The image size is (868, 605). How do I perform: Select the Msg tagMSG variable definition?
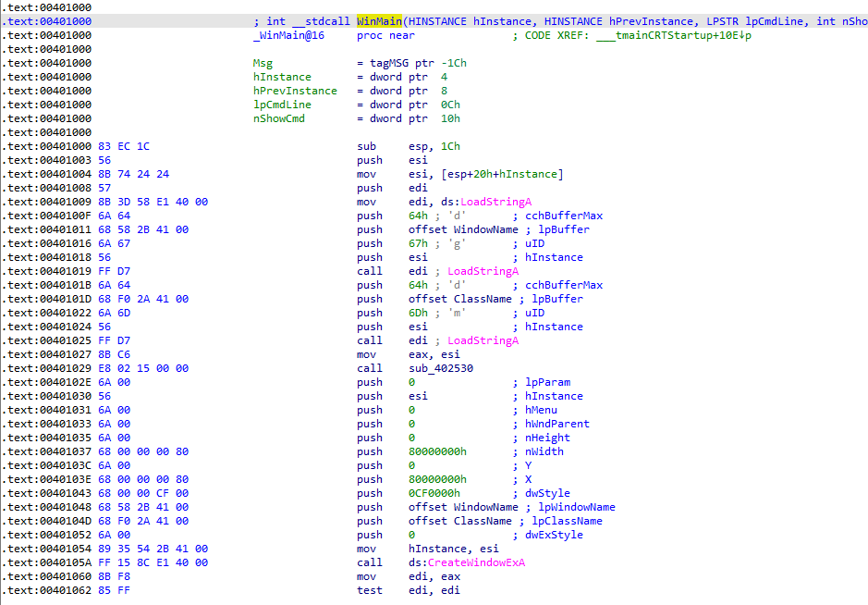point(360,63)
